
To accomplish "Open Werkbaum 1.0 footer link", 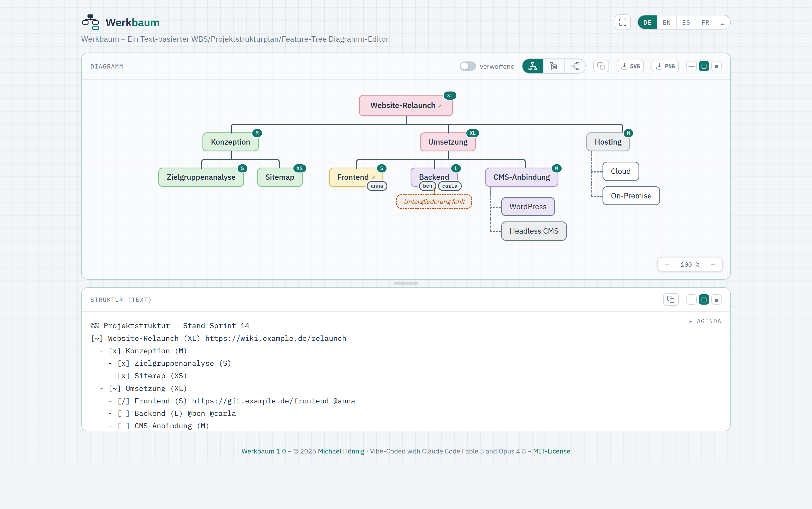I will [263, 451].
